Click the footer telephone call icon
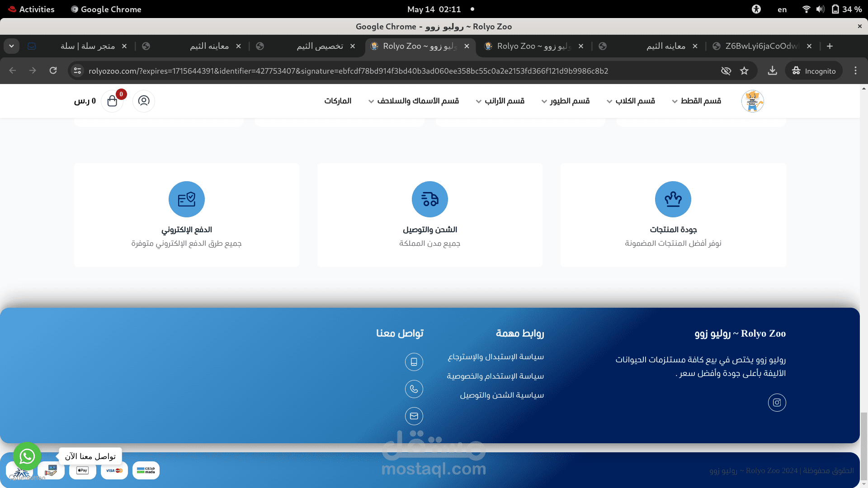 click(x=414, y=389)
